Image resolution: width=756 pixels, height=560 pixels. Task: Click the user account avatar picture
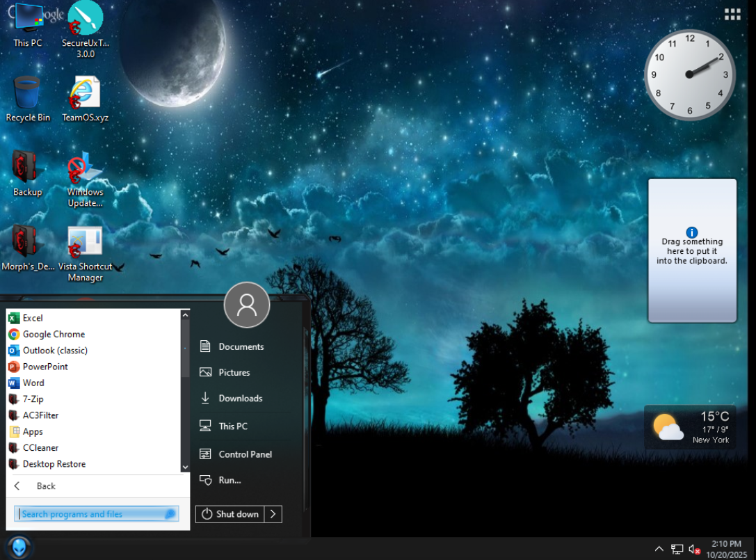(247, 305)
